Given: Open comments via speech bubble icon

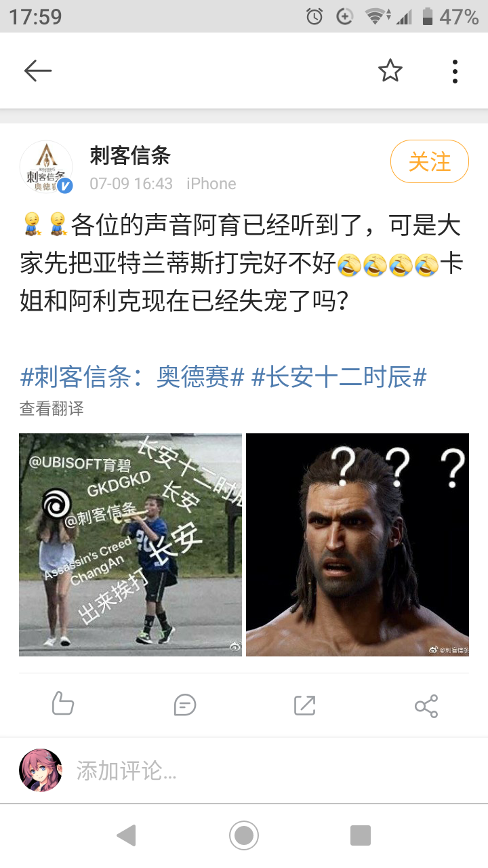Looking at the screenshot, I should click(x=184, y=705).
